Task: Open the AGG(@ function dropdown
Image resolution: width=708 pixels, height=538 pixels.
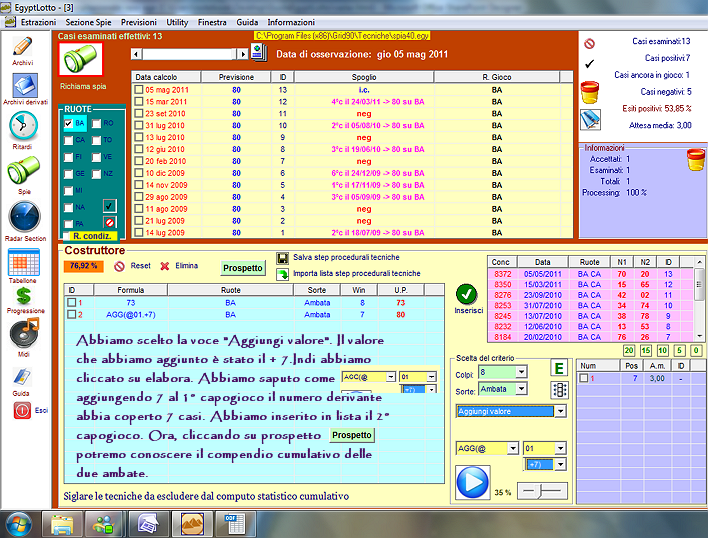Action: [513, 448]
